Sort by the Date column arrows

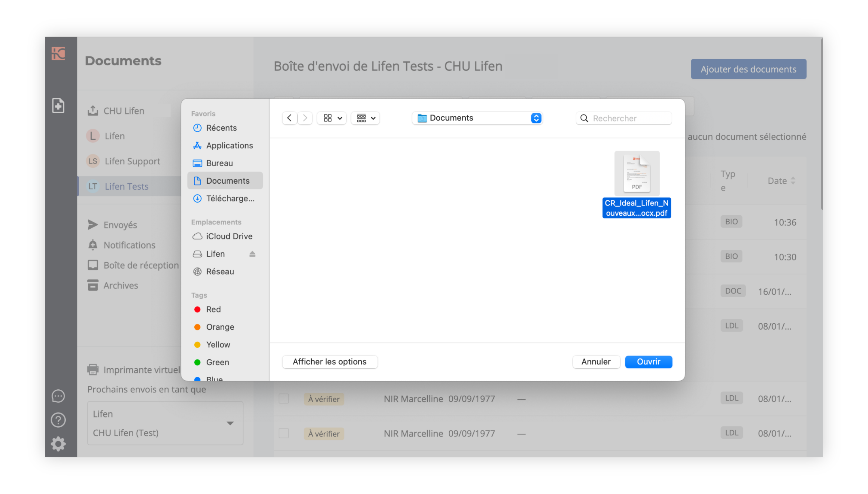click(793, 180)
